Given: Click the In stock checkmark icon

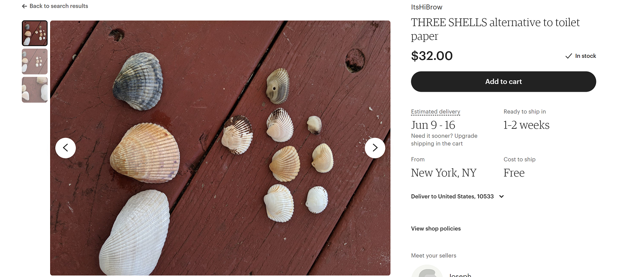Looking at the screenshot, I should click(x=569, y=56).
